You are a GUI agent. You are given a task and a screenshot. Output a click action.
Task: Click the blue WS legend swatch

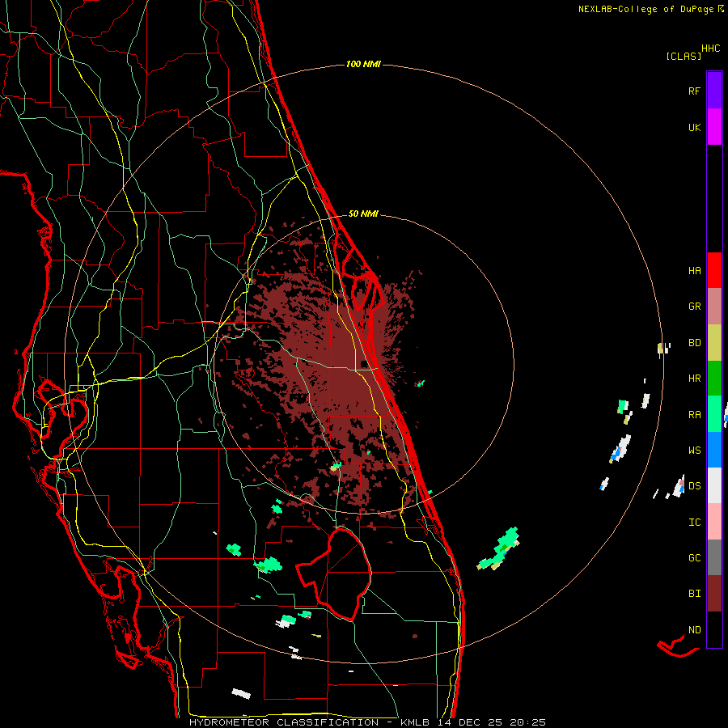point(714,450)
